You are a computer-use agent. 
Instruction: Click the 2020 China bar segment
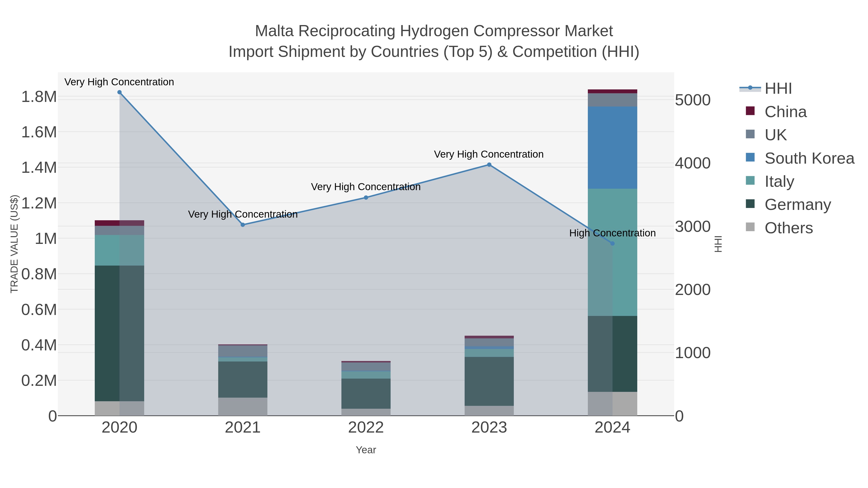pyautogui.click(x=119, y=223)
